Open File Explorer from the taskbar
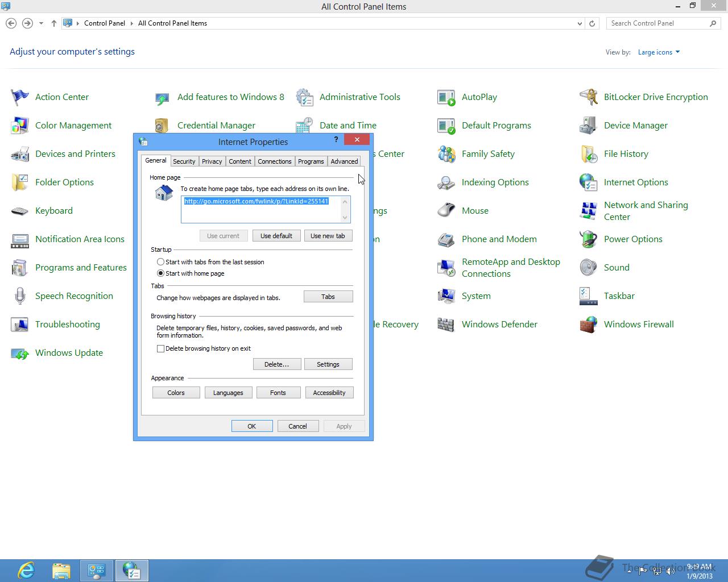Image resolution: width=728 pixels, height=582 pixels. (61, 570)
